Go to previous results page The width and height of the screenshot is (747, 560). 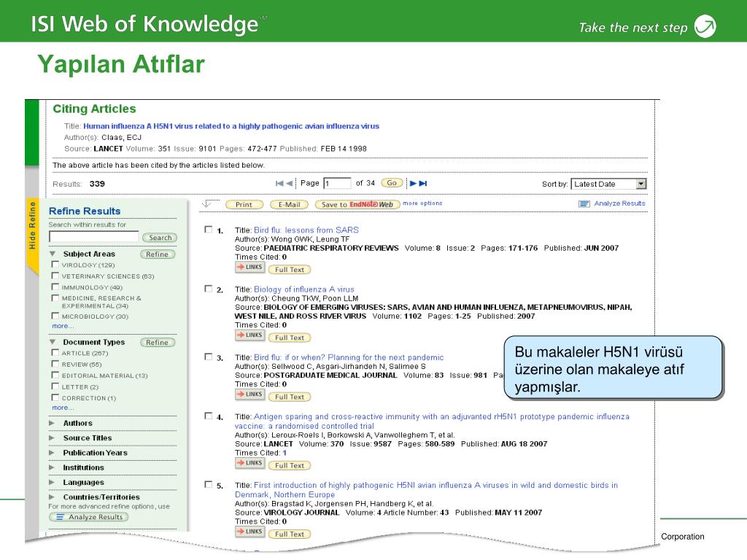click(x=289, y=183)
